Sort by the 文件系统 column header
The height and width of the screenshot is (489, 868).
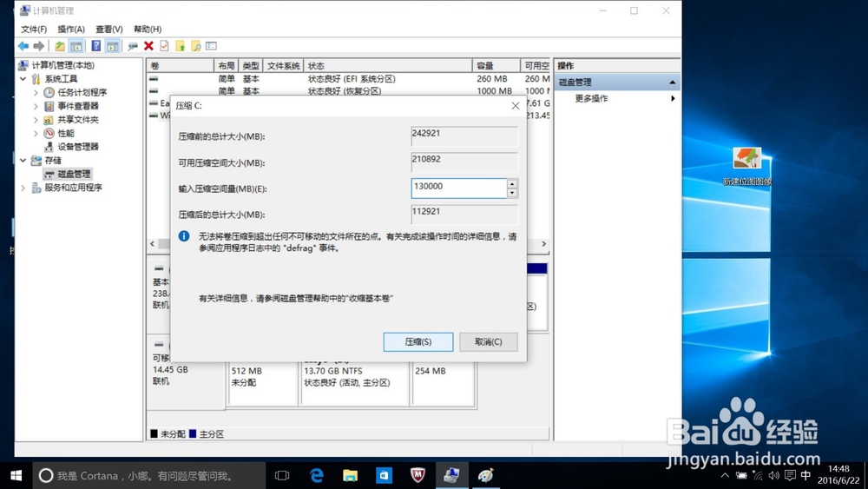click(284, 66)
